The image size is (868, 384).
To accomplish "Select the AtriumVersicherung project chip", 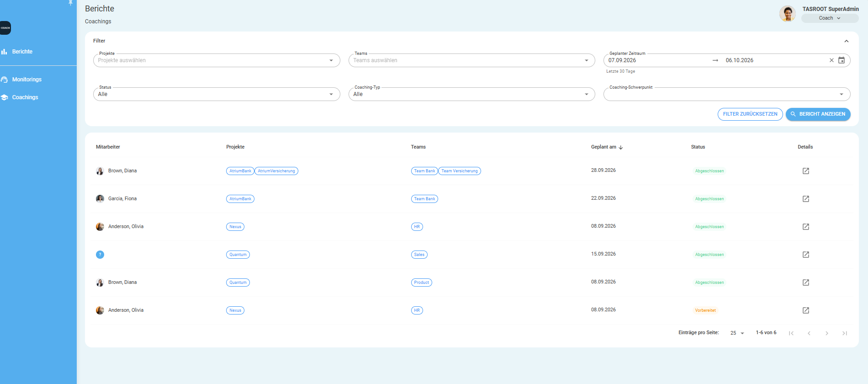I will click(276, 171).
